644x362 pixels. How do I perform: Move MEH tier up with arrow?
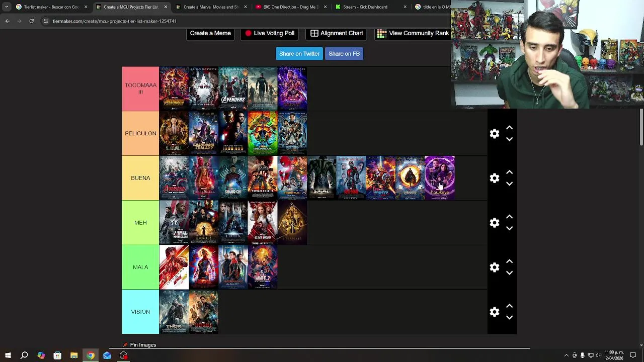(509, 217)
